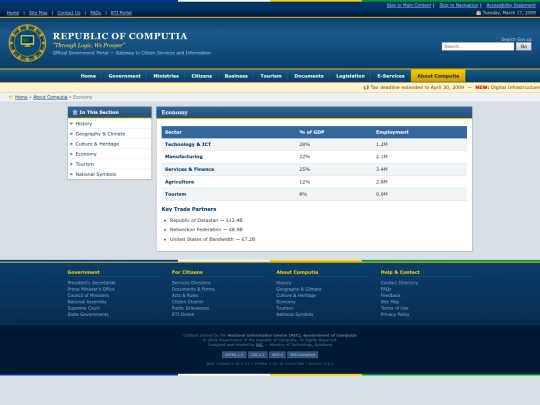Open the Legislation navigation tab

click(350, 76)
